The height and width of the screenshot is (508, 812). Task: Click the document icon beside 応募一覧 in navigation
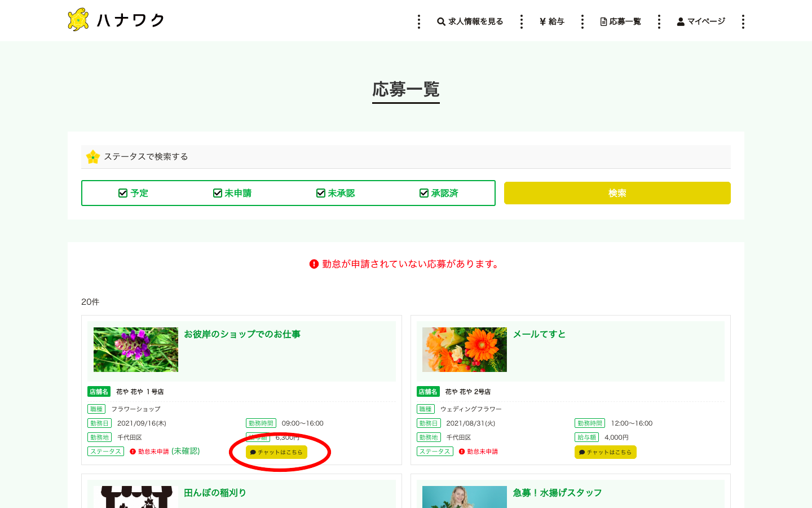click(603, 21)
